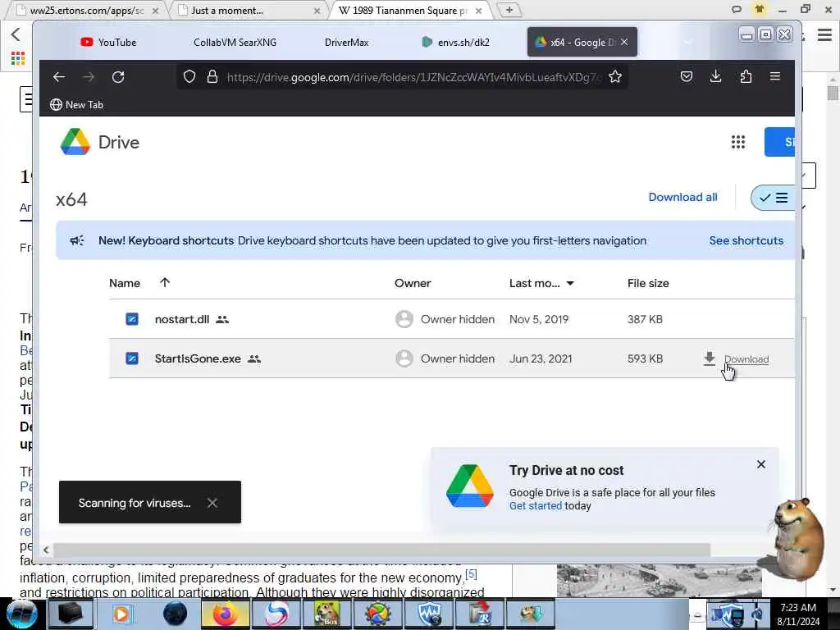Open the Windows Start orb
This screenshot has width=840, height=630.
(22, 614)
